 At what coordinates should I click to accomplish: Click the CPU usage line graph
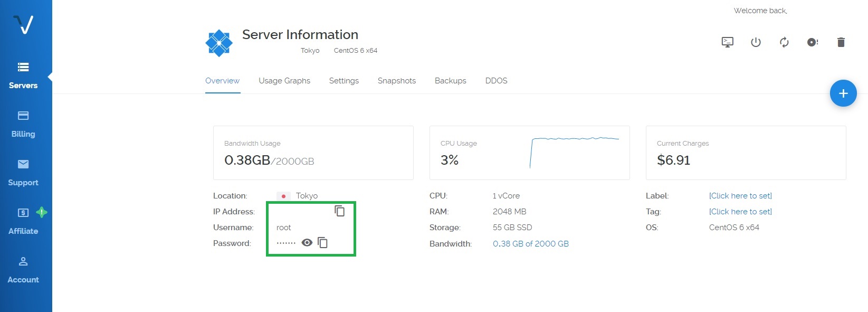574,153
